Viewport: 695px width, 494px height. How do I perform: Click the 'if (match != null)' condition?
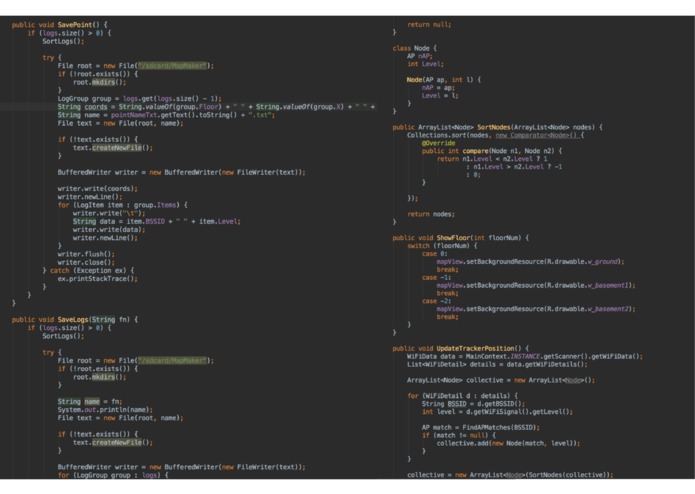pos(459,436)
